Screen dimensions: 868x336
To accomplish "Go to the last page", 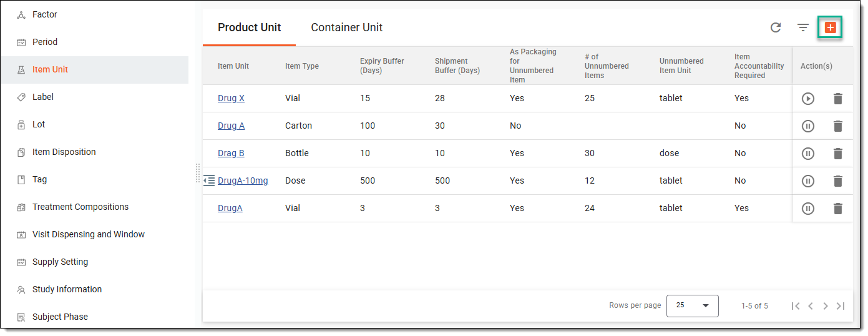I will [x=841, y=306].
